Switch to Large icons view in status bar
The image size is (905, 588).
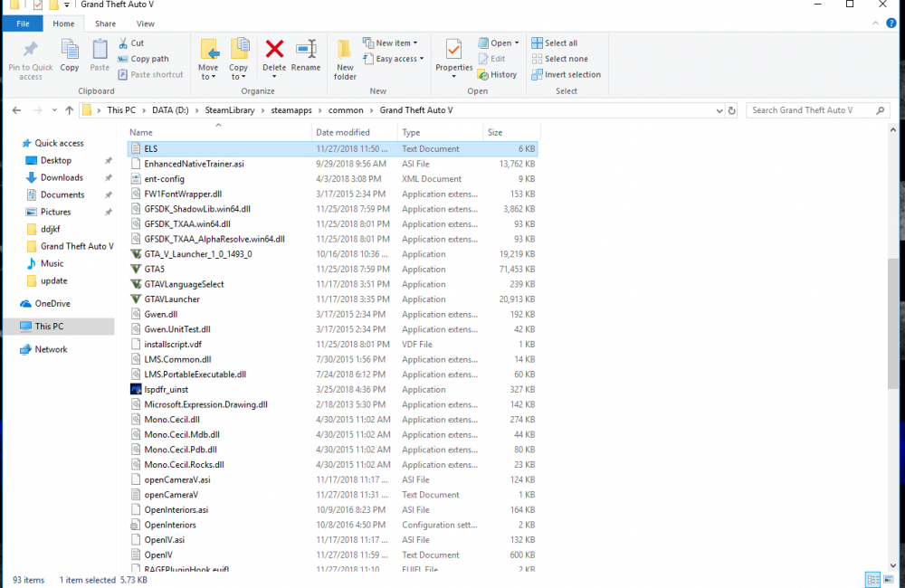(x=889, y=579)
